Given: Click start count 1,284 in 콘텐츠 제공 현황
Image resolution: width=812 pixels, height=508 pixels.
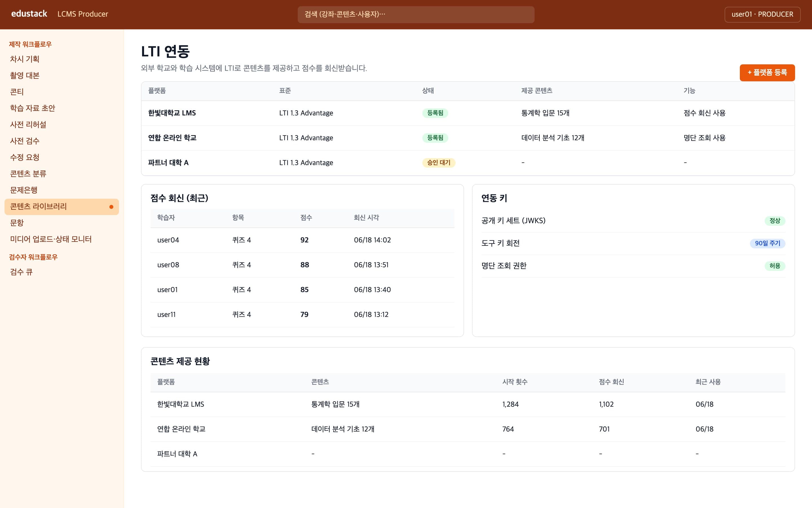Looking at the screenshot, I should coord(510,404).
